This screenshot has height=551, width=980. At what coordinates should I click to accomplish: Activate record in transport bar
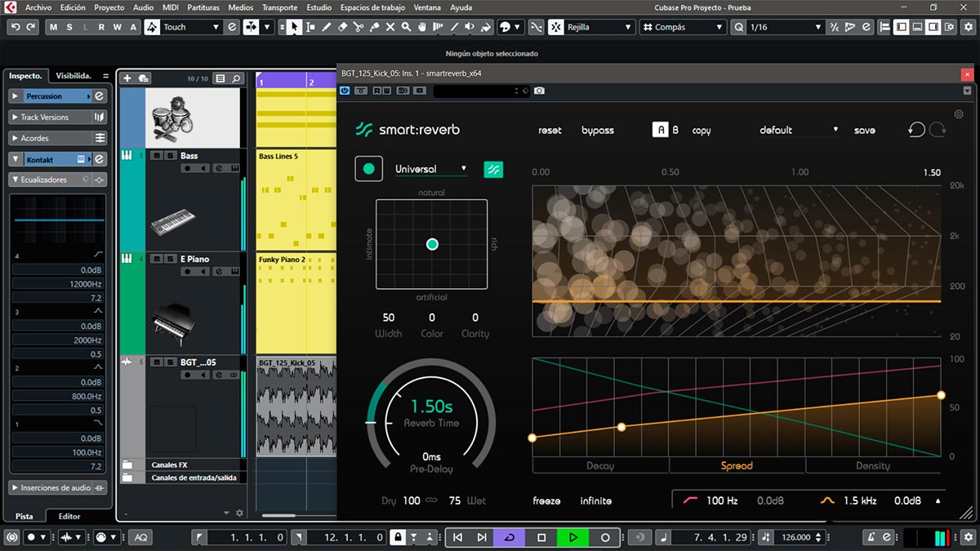coord(605,537)
